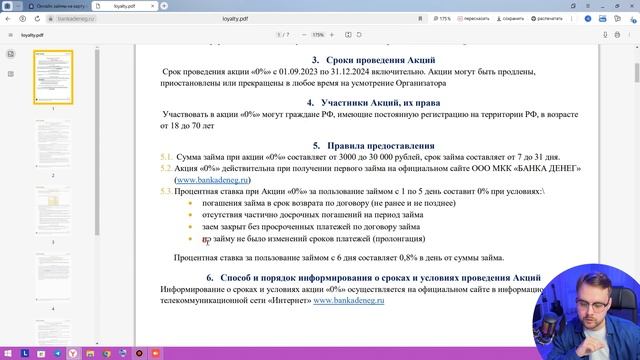Select page 3 thumbnail
This screenshot has height=360, width=640.
point(53,210)
